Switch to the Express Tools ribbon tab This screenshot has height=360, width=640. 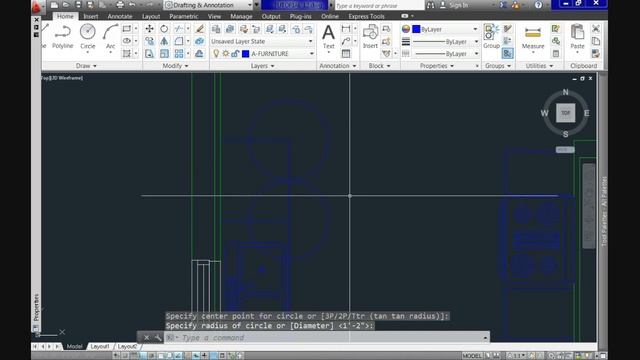pos(366,16)
